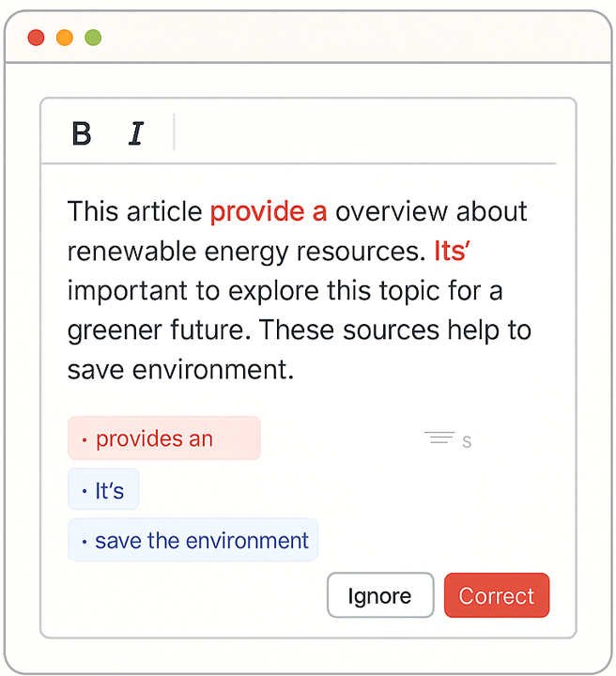Click the red highlighted "Its'" error

457,251
